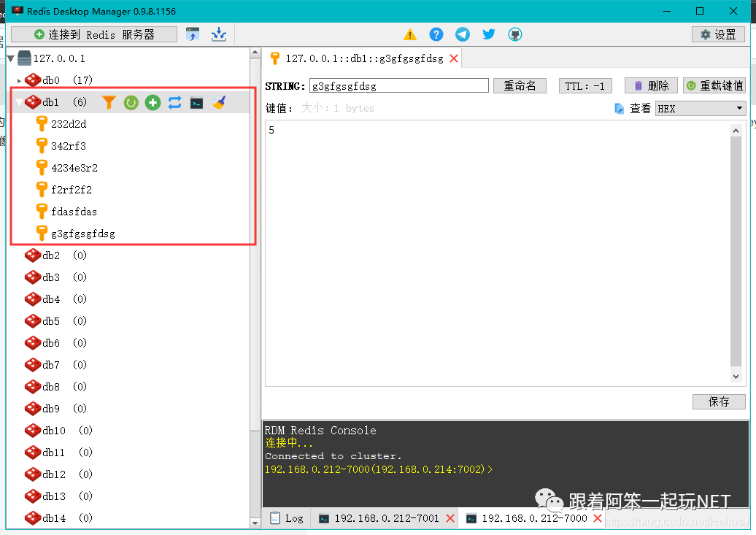Select key f2rf2f2
This screenshot has width=756, height=535.
pos(72,190)
